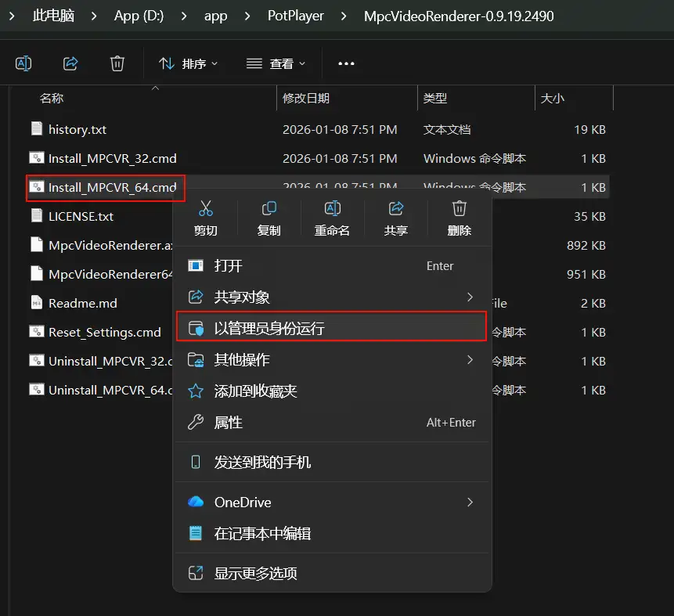Click the toolbar rename icon
This screenshot has width=674, height=616.
(x=23, y=63)
